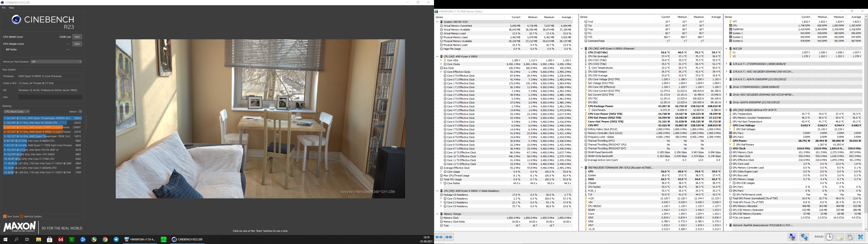
Task: Collapse the GPU NVIDIA GeForce RTX 3070 Ti section
Action: (x=726, y=110)
